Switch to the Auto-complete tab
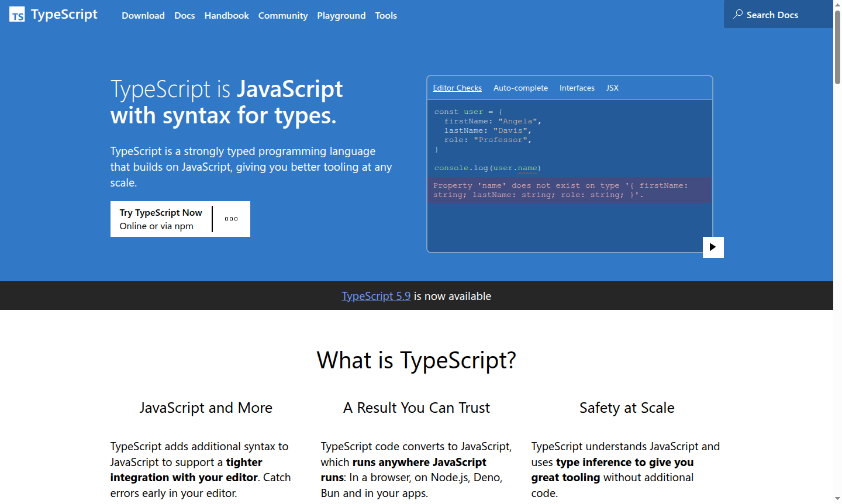Viewport: 842px width, 504px height. pos(520,88)
